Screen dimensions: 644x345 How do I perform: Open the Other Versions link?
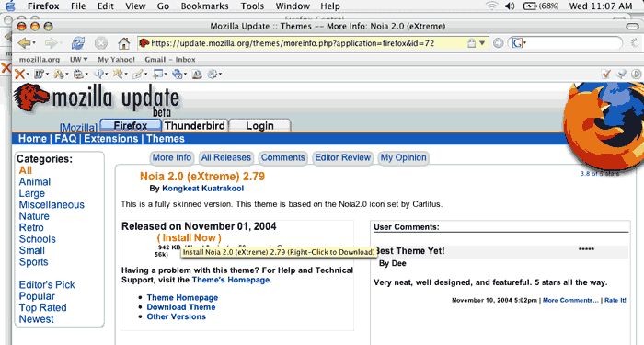[177, 316]
